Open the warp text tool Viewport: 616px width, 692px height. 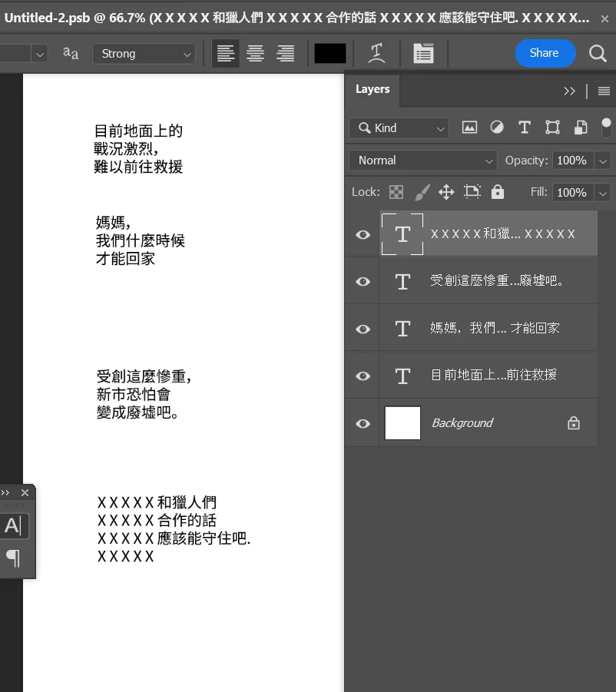point(376,54)
